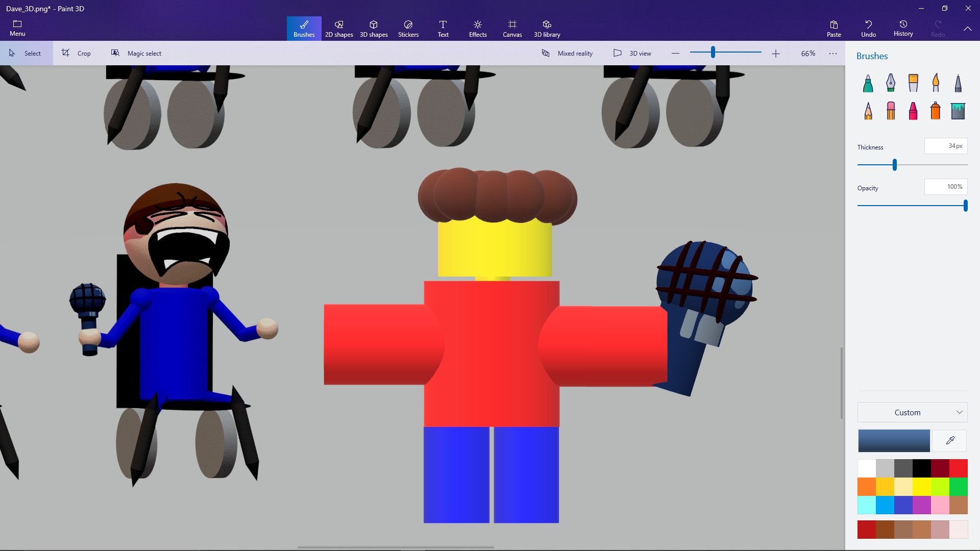Activate Magic select

tap(136, 53)
